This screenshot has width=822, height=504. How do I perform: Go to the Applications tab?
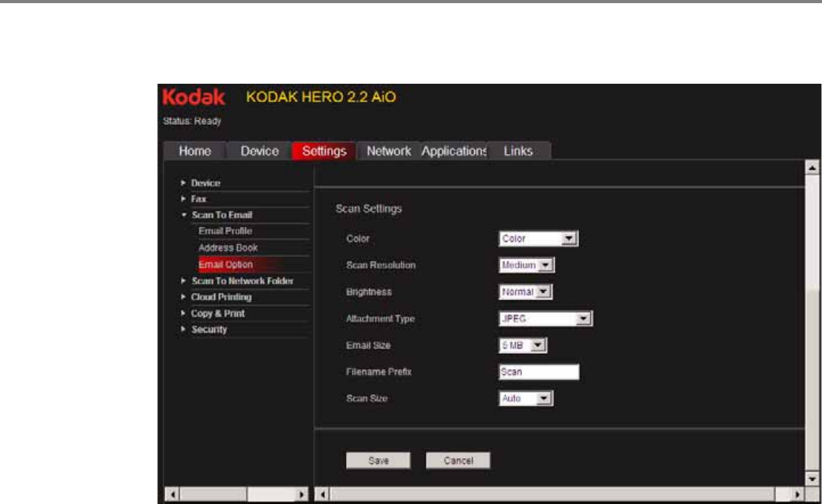[x=454, y=151]
